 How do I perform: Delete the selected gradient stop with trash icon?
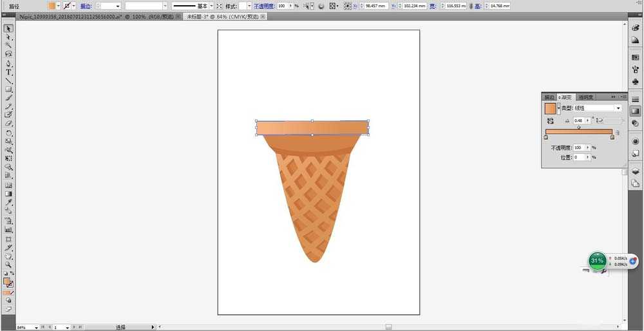pyautogui.click(x=618, y=133)
